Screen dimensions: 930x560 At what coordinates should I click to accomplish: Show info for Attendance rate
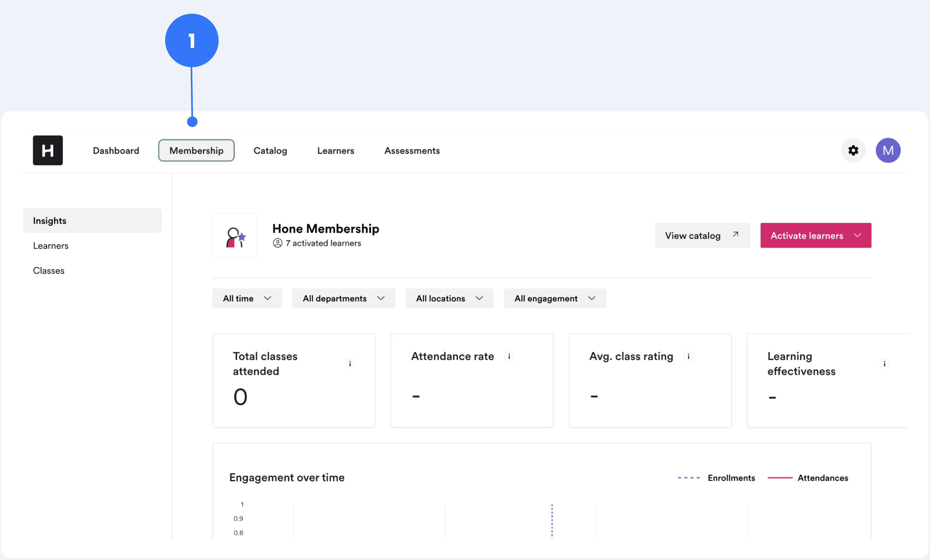509,356
